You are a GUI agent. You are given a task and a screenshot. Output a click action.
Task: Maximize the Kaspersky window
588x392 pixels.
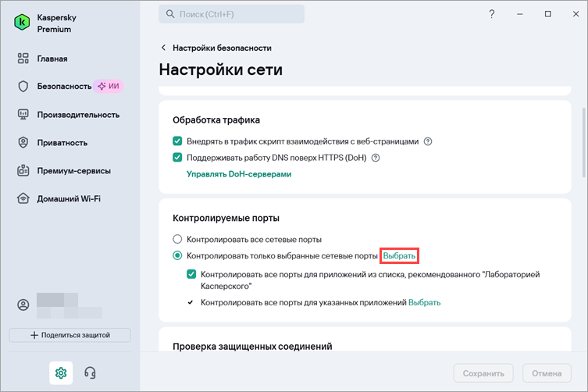click(548, 14)
